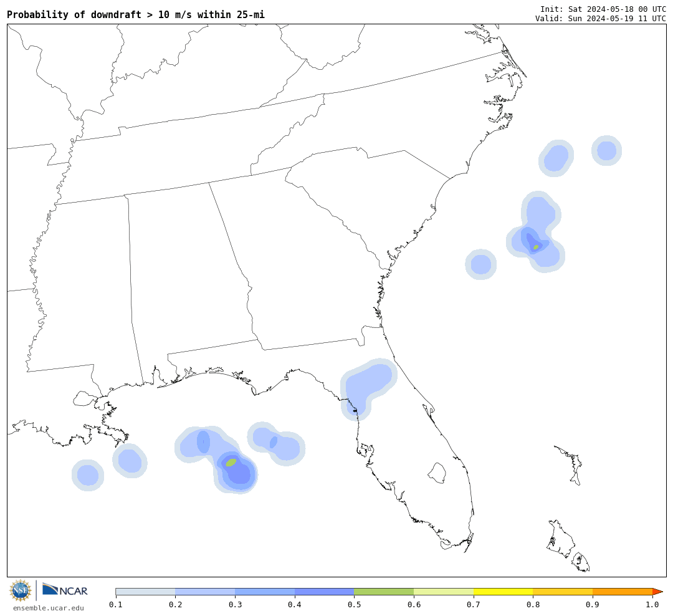Click the NCAR logo
Image resolution: width=673 pixels, height=616 pixels.
click(x=65, y=589)
